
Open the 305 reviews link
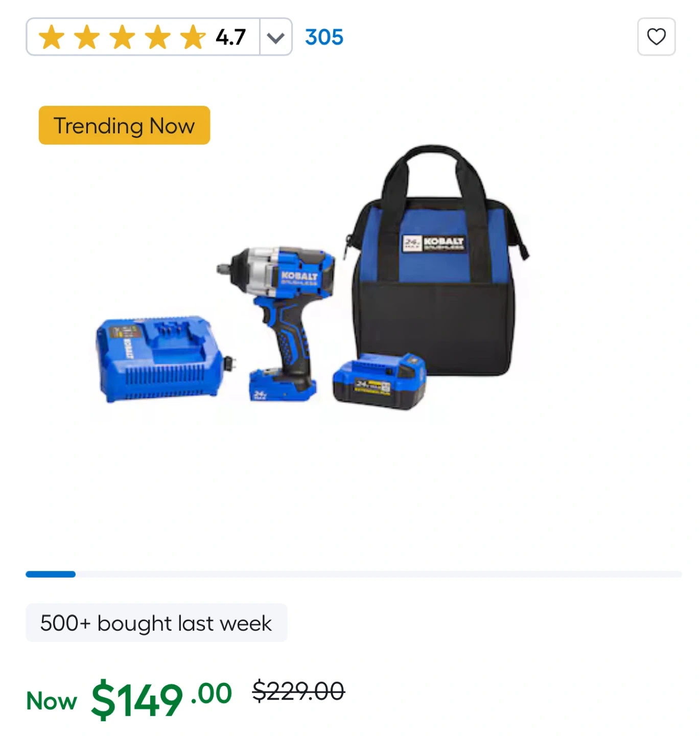coord(324,37)
